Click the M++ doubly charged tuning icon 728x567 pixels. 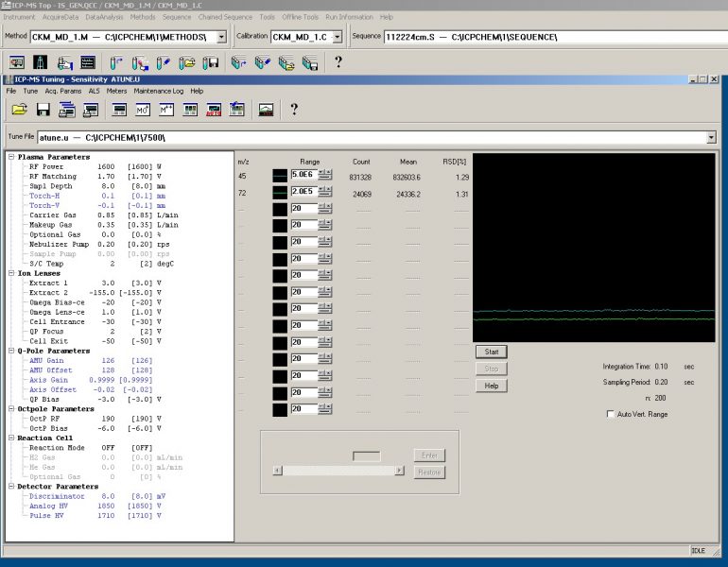(166, 110)
